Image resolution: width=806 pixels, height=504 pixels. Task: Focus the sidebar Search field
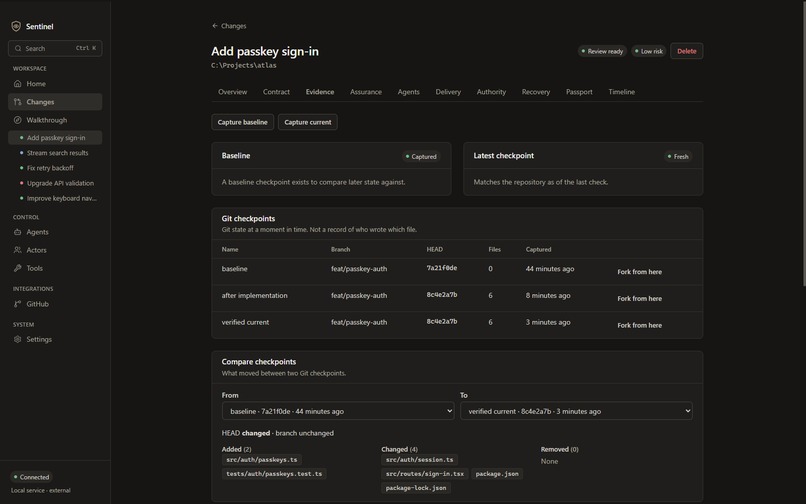click(55, 48)
